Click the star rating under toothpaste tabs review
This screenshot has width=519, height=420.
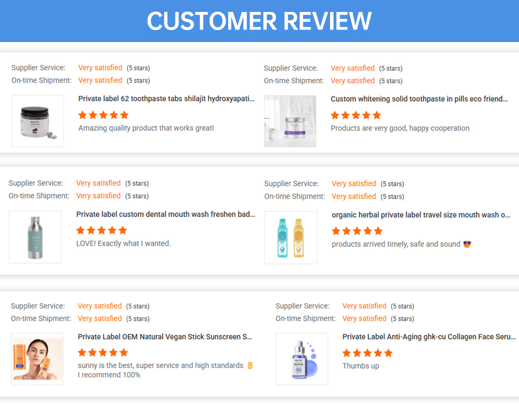(103, 115)
